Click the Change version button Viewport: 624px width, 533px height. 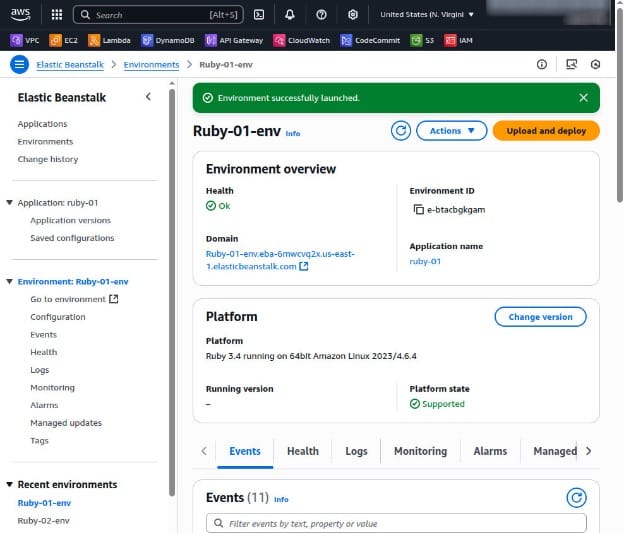(x=540, y=317)
